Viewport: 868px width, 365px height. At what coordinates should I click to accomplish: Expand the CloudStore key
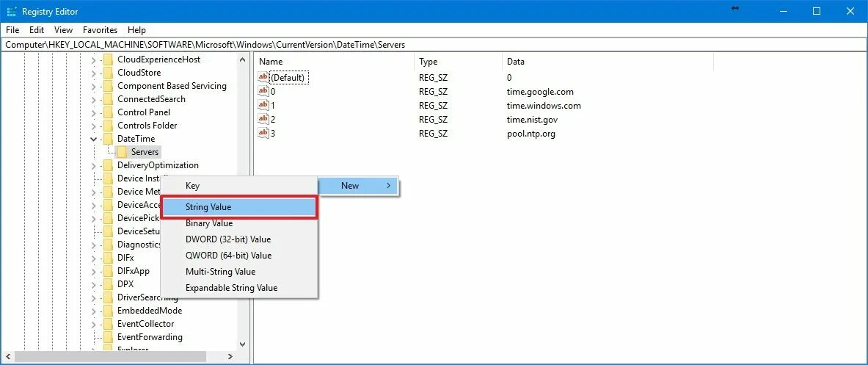[x=94, y=73]
